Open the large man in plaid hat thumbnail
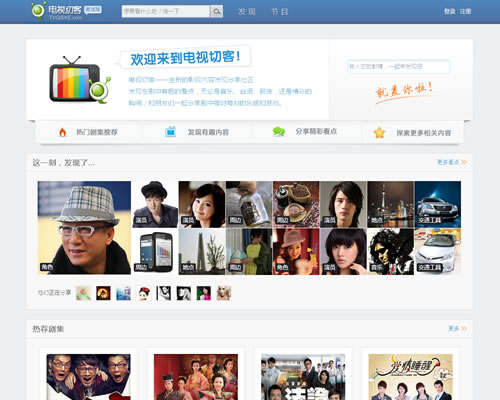Image resolution: width=500 pixels, height=400 pixels. (x=84, y=228)
